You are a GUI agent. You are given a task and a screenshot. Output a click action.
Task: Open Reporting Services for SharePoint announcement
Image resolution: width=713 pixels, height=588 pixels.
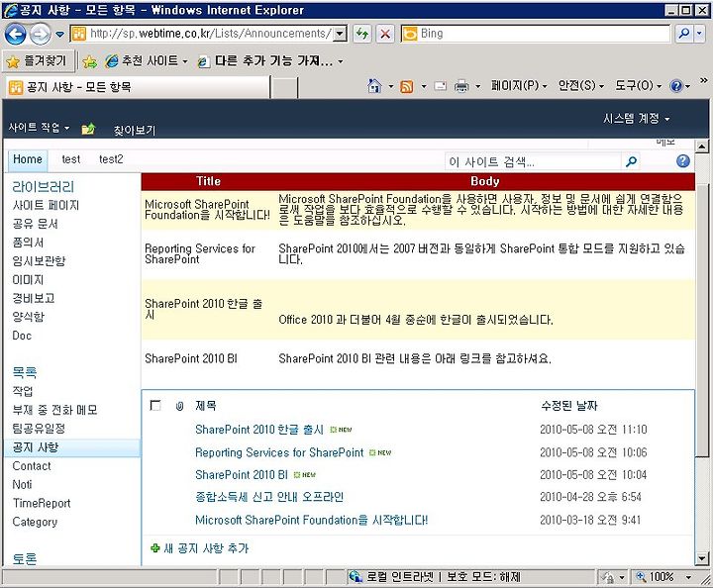click(x=279, y=452)
